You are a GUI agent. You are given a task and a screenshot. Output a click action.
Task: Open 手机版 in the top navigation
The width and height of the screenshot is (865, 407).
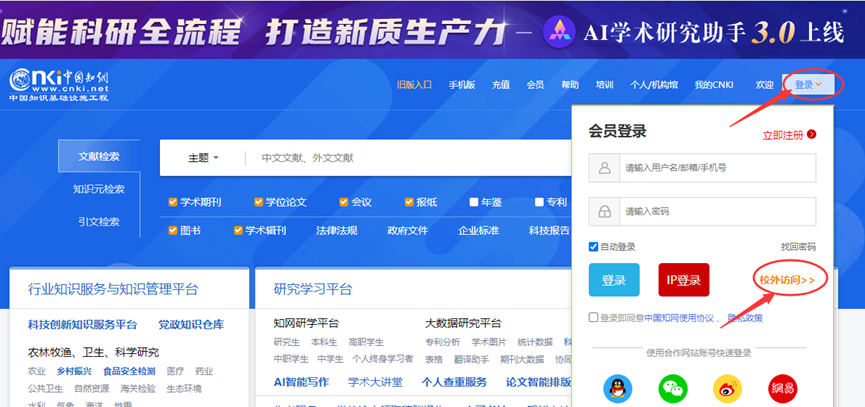[462, 85]
